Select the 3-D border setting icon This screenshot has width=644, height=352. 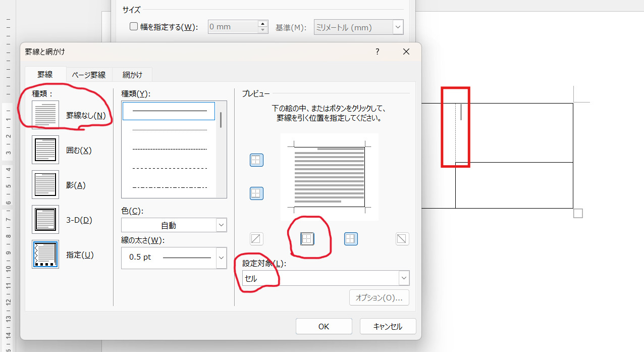(x=45, y=220)
